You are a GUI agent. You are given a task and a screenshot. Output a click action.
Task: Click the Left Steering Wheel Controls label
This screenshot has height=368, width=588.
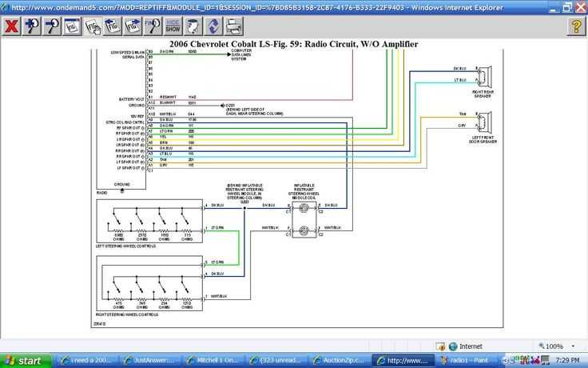point(125,246)
